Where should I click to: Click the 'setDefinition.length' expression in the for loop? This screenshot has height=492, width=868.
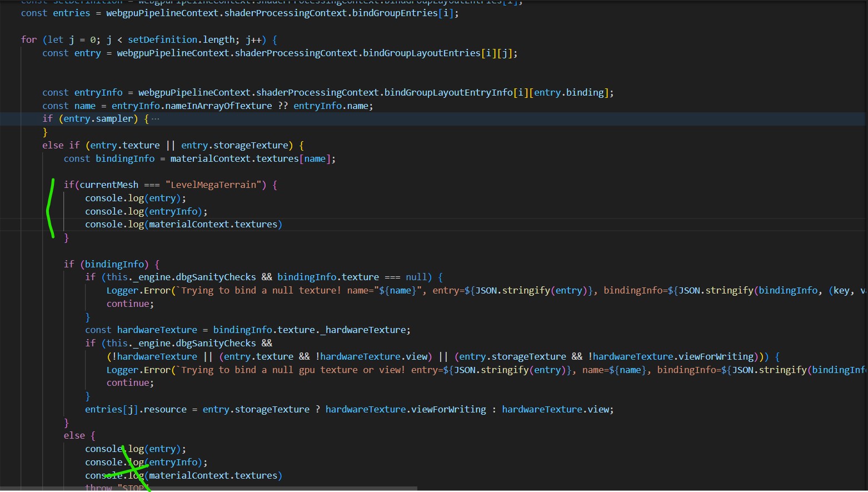click(x=182, y=40)
